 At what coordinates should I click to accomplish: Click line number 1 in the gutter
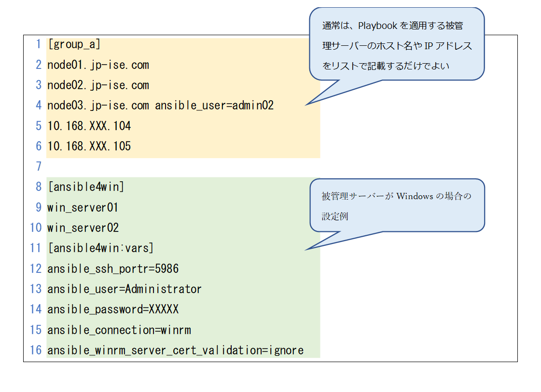39,44
